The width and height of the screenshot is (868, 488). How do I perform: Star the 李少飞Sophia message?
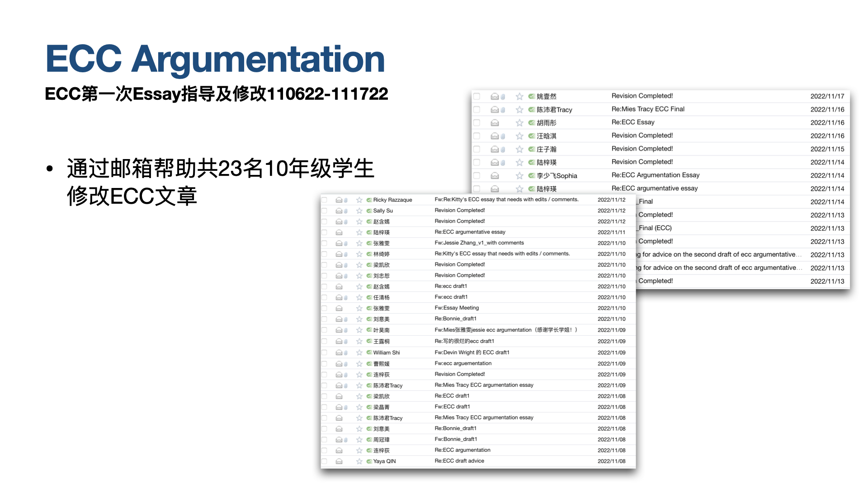tap(519, 176)
